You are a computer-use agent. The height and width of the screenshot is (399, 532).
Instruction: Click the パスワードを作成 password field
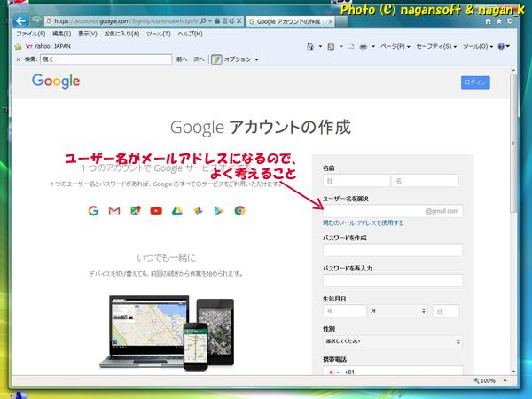tap(392, 251)
